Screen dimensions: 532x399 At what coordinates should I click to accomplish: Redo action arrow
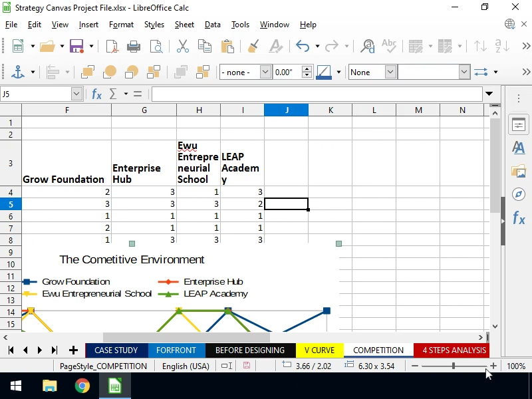(331, 46)
